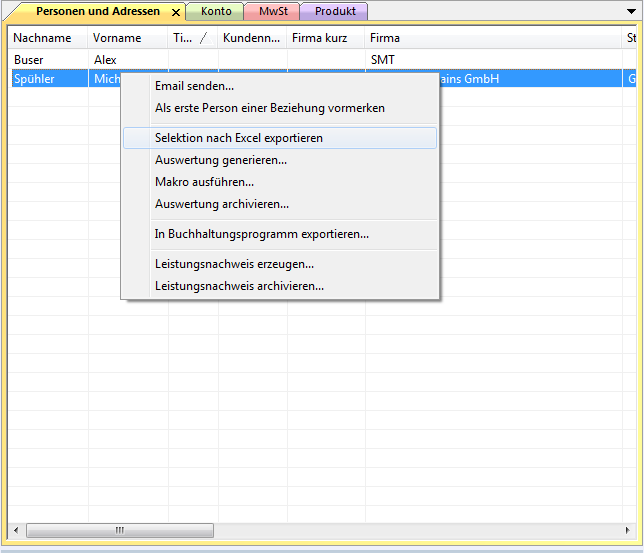
Task: Click Selektion nach Excel exportieren
Action: point(238,138)
